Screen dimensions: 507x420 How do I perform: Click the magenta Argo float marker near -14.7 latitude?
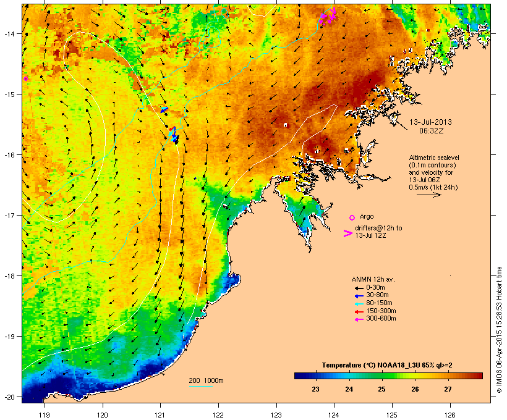pyautogui.click(x=25, y=78)
